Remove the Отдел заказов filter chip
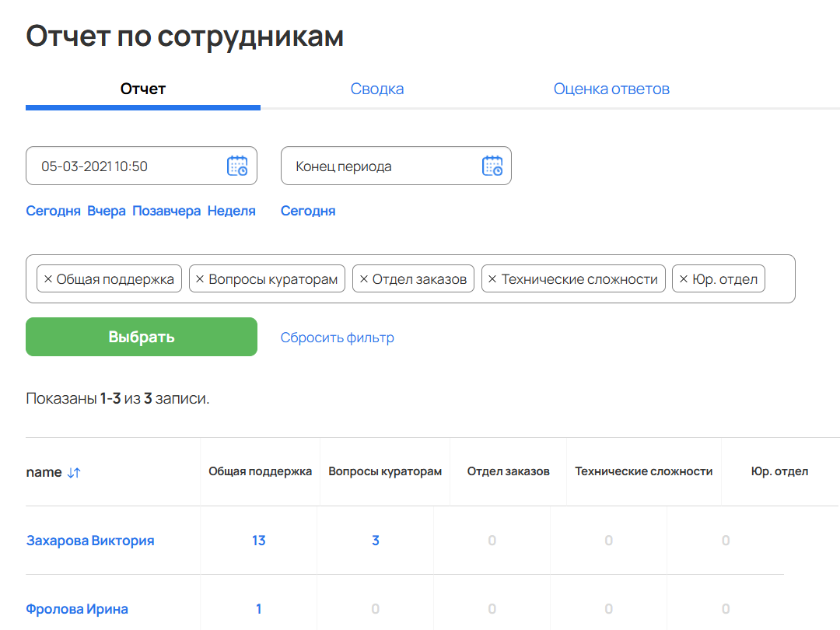 (x=362, y=278)
